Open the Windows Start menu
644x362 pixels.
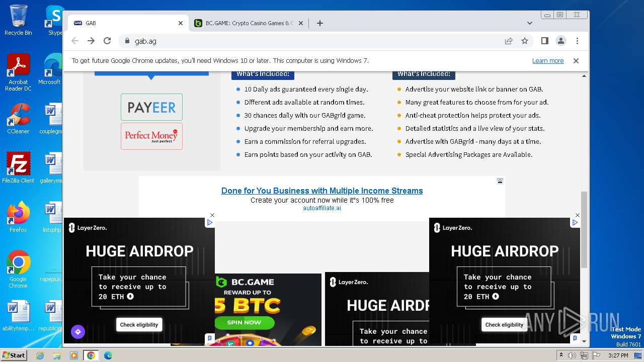click(14, 355)
